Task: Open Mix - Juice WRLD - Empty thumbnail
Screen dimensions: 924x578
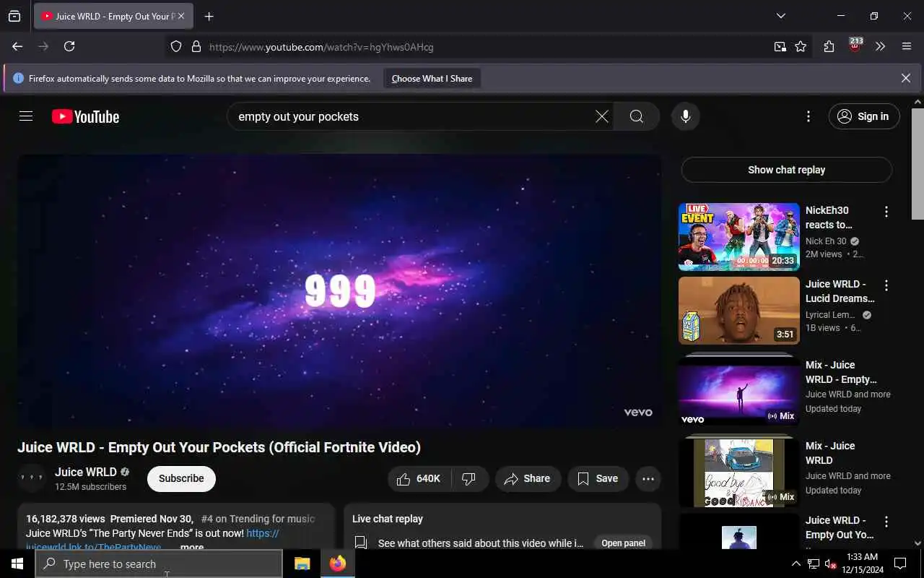Action: click(738, 390)
